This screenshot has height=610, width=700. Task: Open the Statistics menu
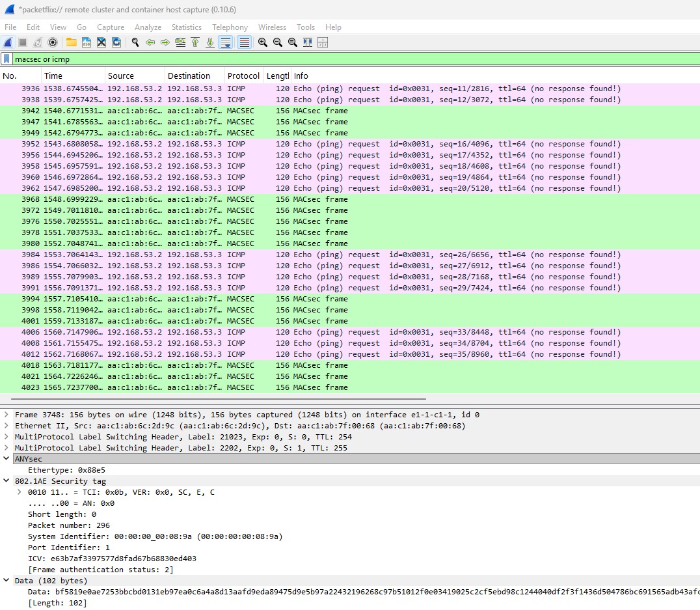[187, 27]
